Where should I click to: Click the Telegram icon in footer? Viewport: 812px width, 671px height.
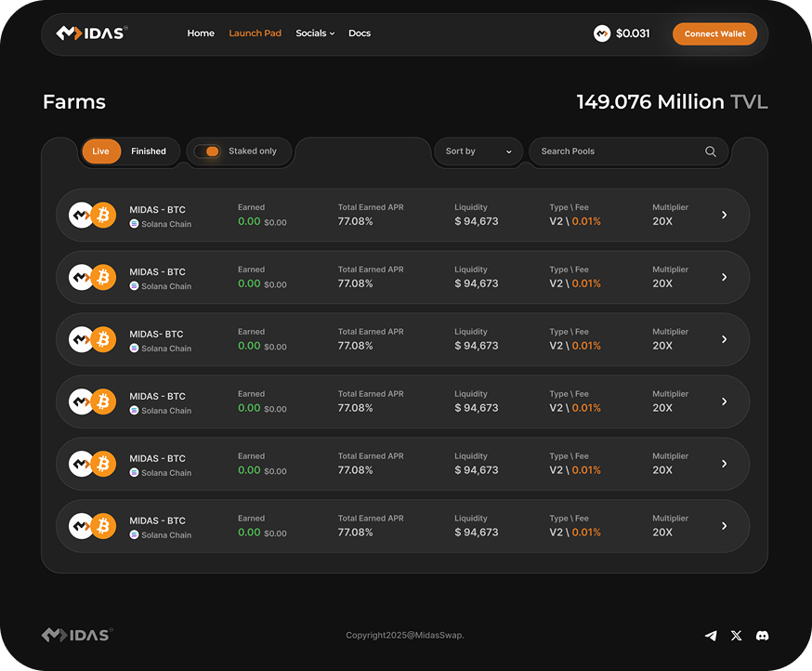tap(711, 636)
